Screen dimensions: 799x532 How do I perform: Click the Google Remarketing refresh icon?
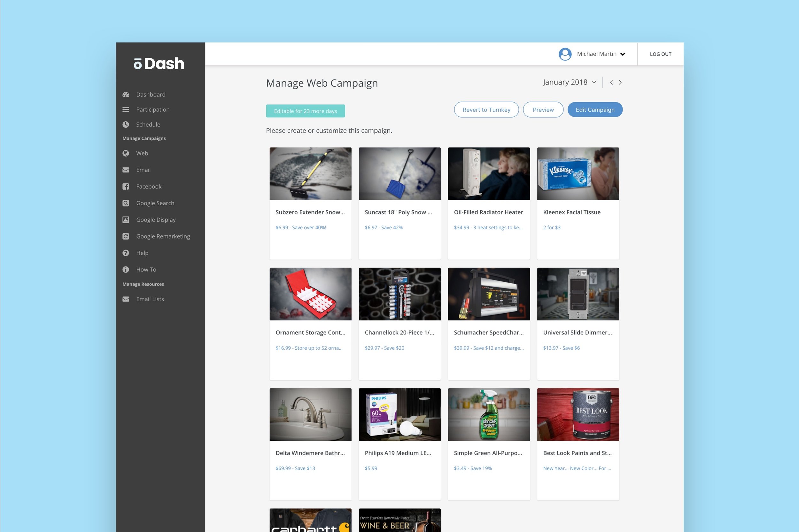point(126,237)
